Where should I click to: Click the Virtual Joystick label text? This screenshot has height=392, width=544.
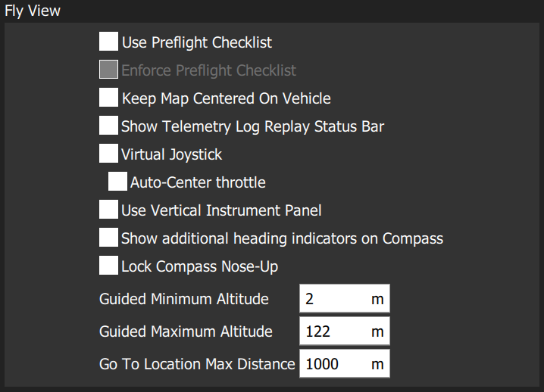pos(172,154)
